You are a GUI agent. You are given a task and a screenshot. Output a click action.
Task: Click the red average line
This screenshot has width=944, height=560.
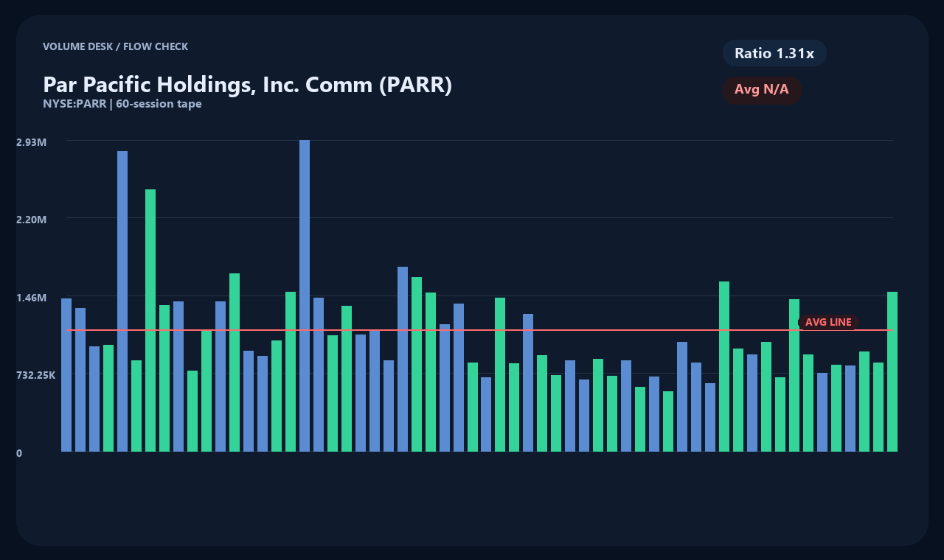click(x=479, y=330)
